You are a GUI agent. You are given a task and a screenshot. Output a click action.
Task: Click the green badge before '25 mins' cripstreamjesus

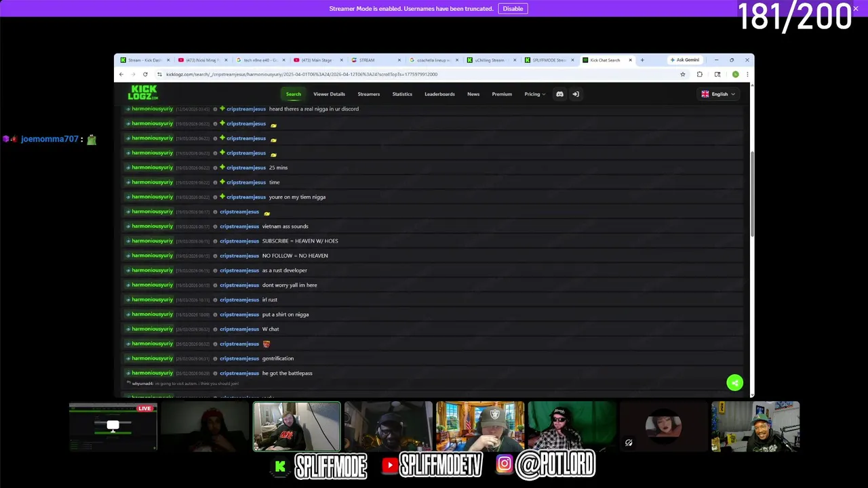click(x=222, y=167)
